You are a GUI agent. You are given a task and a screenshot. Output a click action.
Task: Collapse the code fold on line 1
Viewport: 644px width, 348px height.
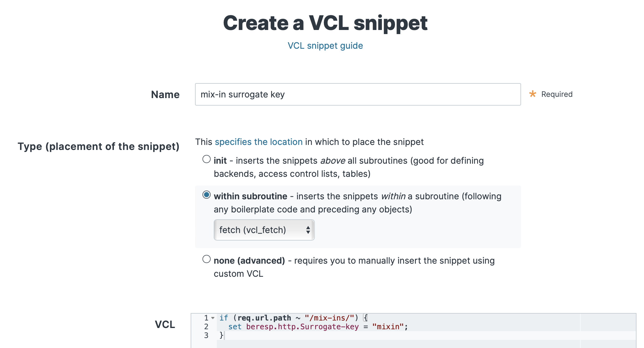213,318
